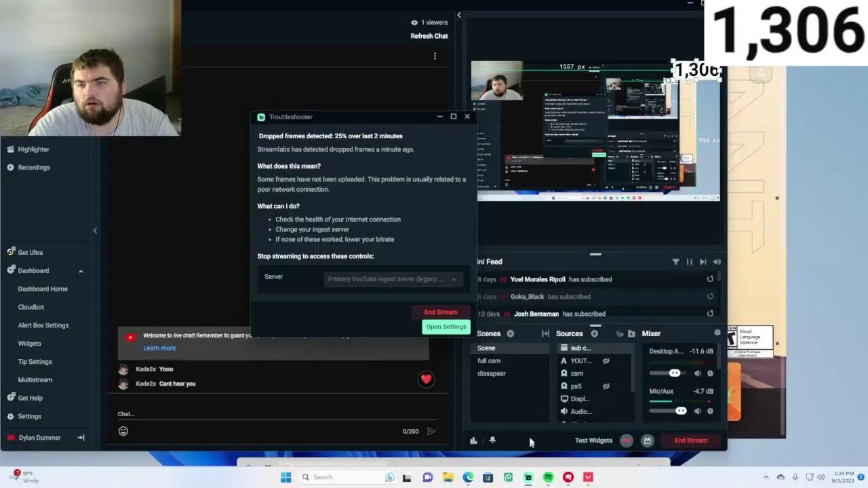This screenshot has height=488, width=868.
Task: Collapse chat panel with top arrow
Action: [459, 15]
